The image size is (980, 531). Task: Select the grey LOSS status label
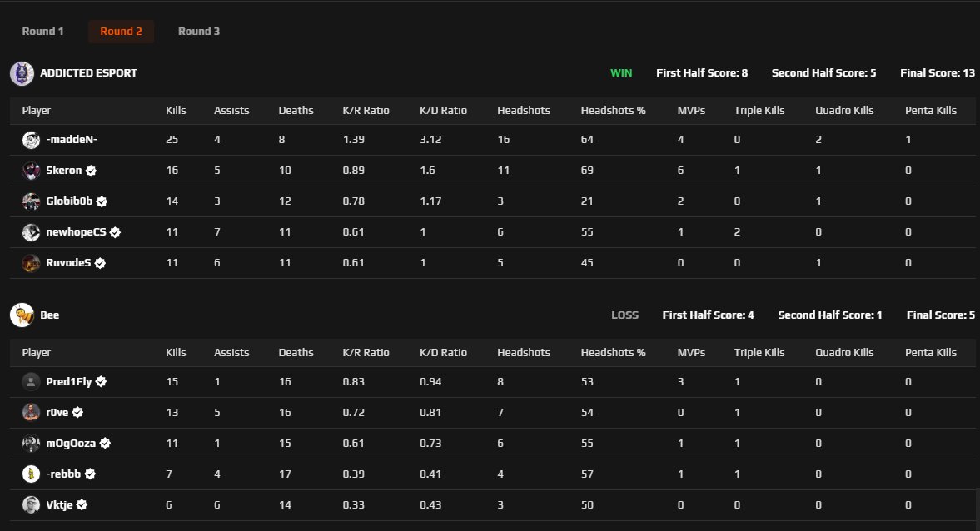pyautogui.click(x=625, y=315)
